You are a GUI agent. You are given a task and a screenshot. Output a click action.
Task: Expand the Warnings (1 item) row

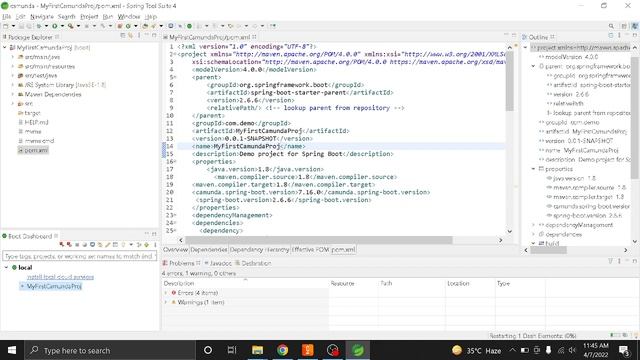pos(166,302)
